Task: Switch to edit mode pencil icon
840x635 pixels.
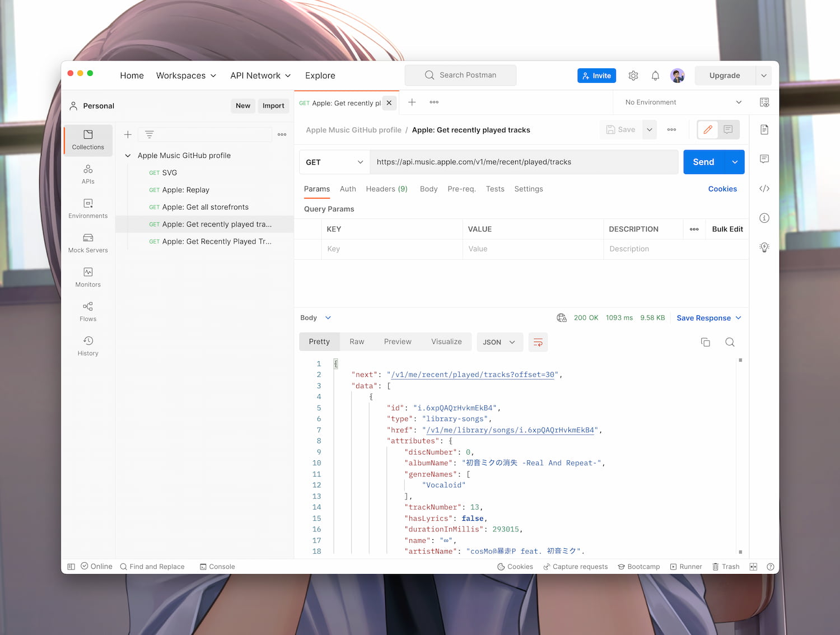Action: [708, 130]
